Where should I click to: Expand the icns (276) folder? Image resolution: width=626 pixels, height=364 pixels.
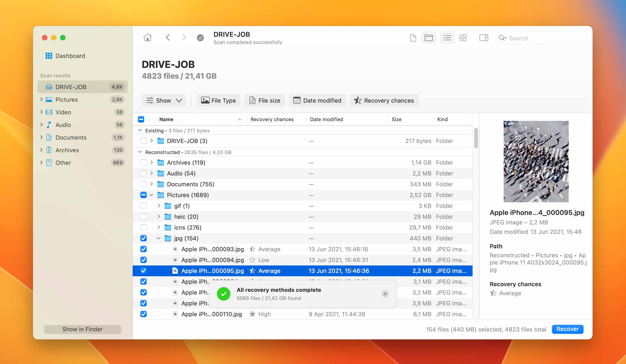(159, 227)
